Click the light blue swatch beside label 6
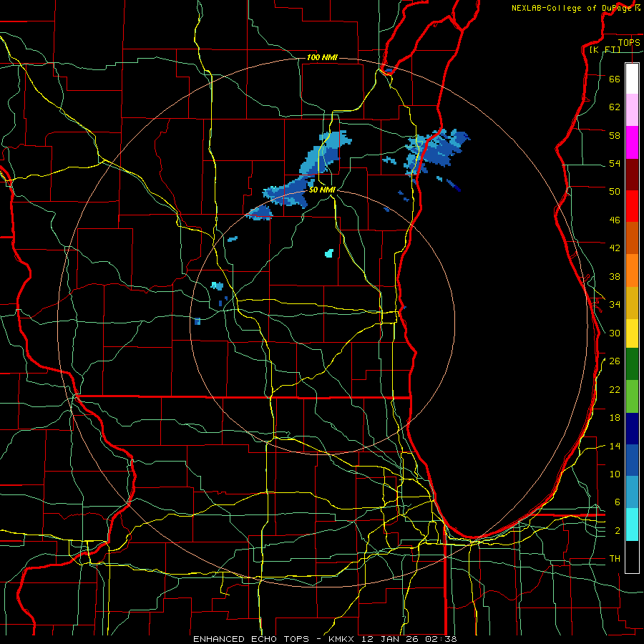The width and height of the screenshot is (644, 644). [632, 492]
